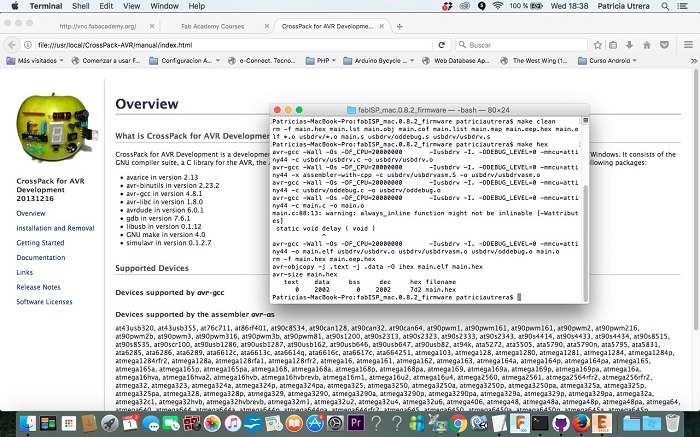Viewport: 700px width, 437px height.
Task: Show bookmarks list icon in Firefox toolbar
Action: coord(613,45)
